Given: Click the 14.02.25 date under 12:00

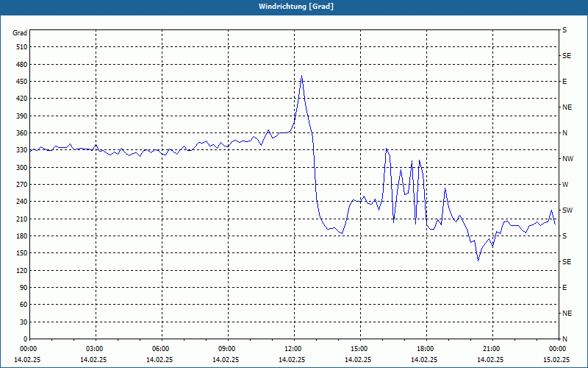Looking at the screenshot, I should pos(292,360).
